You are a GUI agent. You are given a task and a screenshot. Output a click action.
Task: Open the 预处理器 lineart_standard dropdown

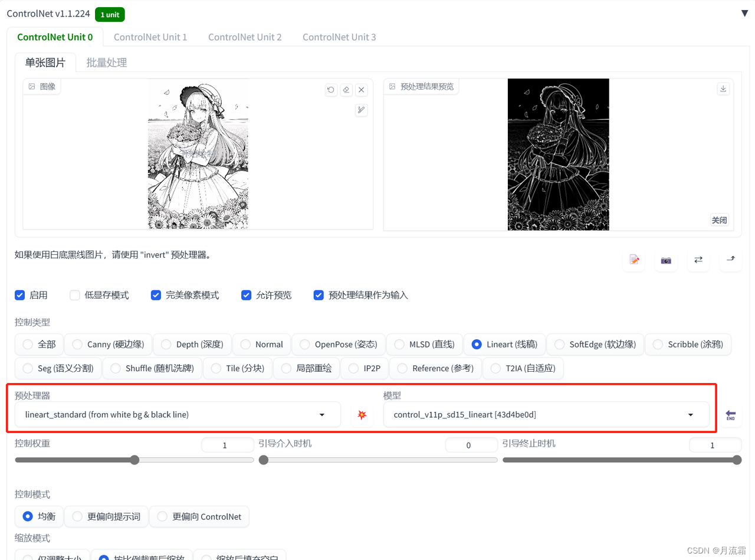pos(178,414)
